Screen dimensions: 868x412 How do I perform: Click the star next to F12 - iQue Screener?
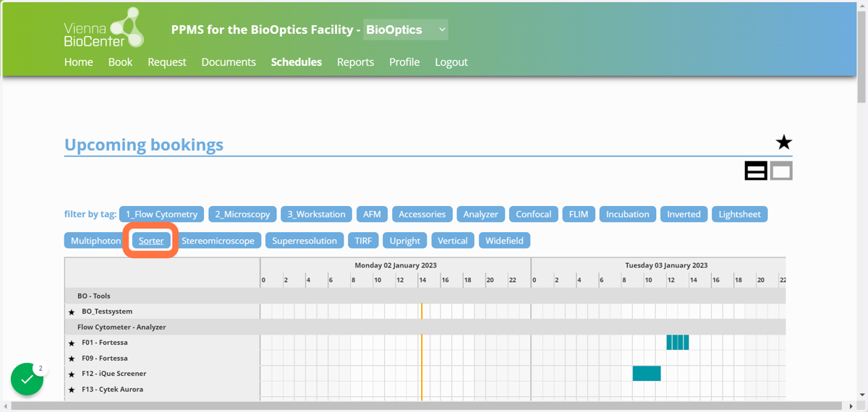pos(72,374)
